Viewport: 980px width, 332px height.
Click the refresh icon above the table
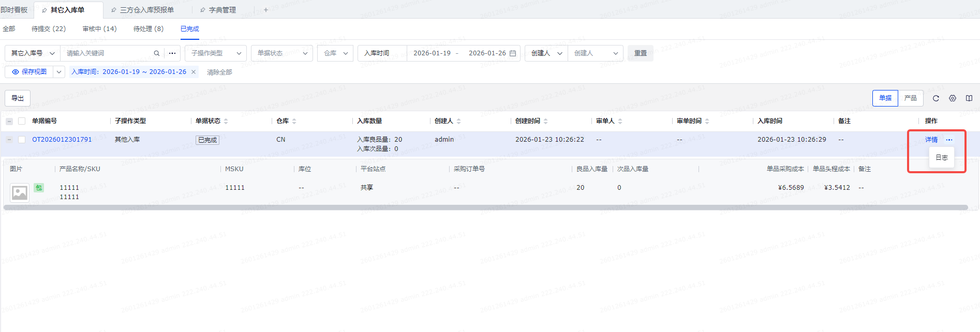(x=936, y=98)
